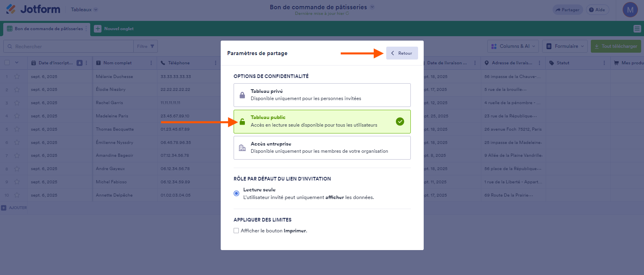The image size is (644, 275).
Task: Click the hamburger menu icon on tab bar
Action: [x=637, y=29]
